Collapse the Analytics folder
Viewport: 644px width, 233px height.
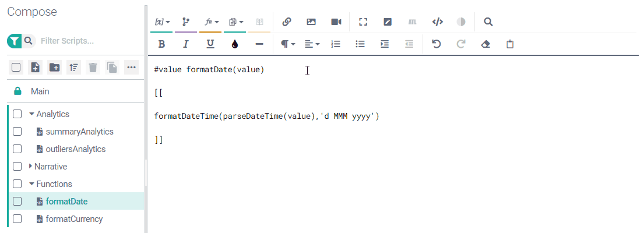(x=31, y=114)
